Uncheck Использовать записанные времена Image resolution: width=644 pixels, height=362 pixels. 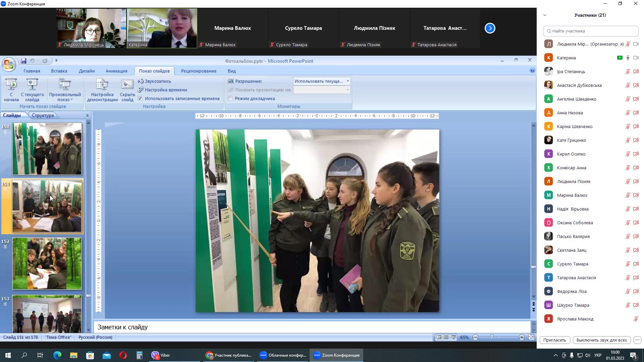140,99
